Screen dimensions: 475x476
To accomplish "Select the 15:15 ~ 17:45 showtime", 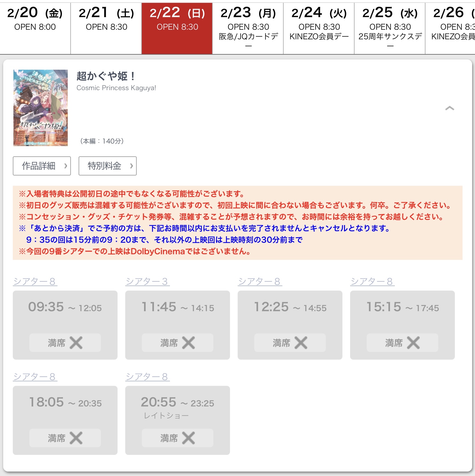I will pos(402,307).
